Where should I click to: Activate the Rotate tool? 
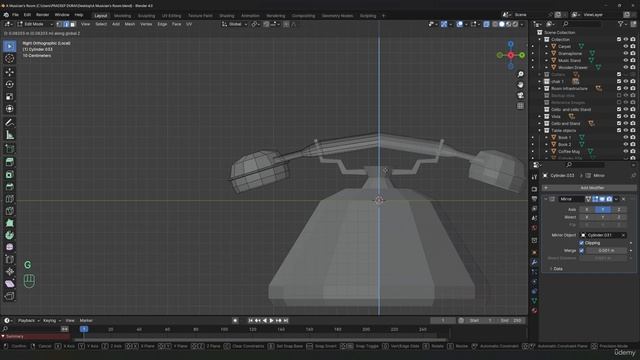point(9,84)
